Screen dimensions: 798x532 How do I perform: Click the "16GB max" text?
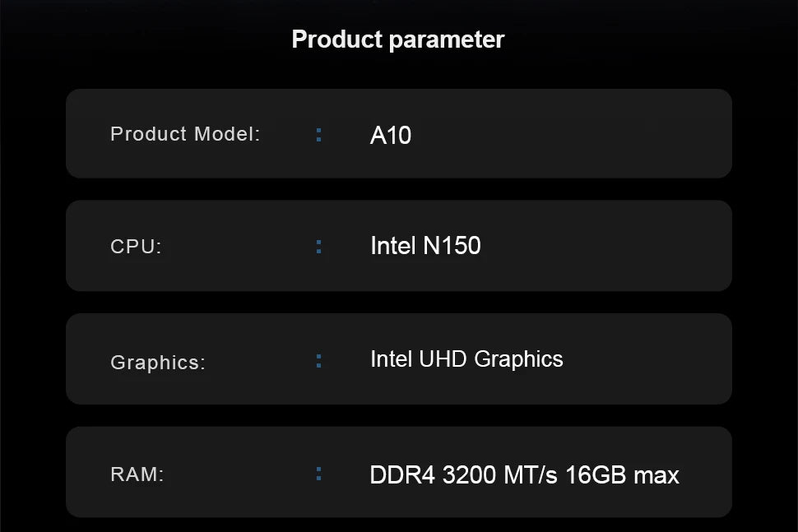coord(622,475)
